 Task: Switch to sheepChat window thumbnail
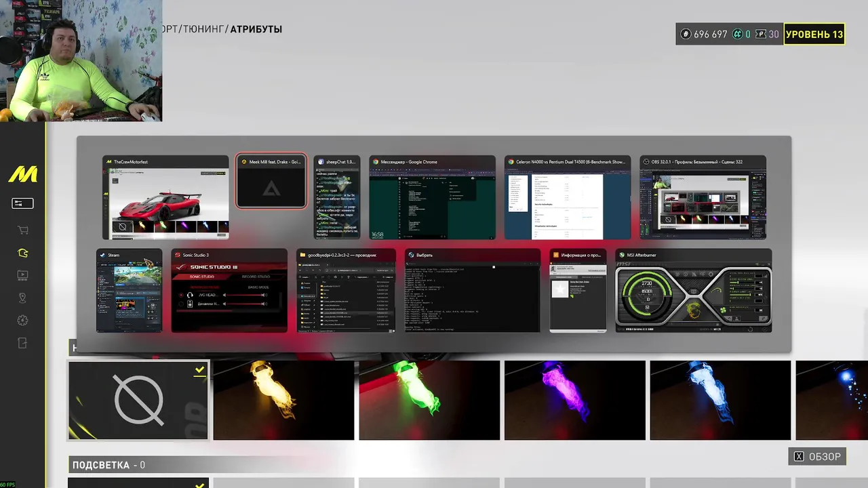click(337, 197)
